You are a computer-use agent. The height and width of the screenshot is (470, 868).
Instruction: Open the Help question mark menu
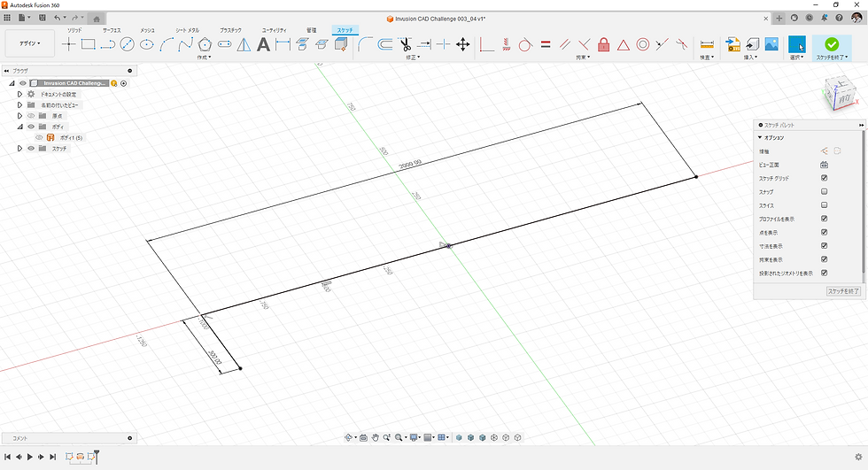[840, 19]
